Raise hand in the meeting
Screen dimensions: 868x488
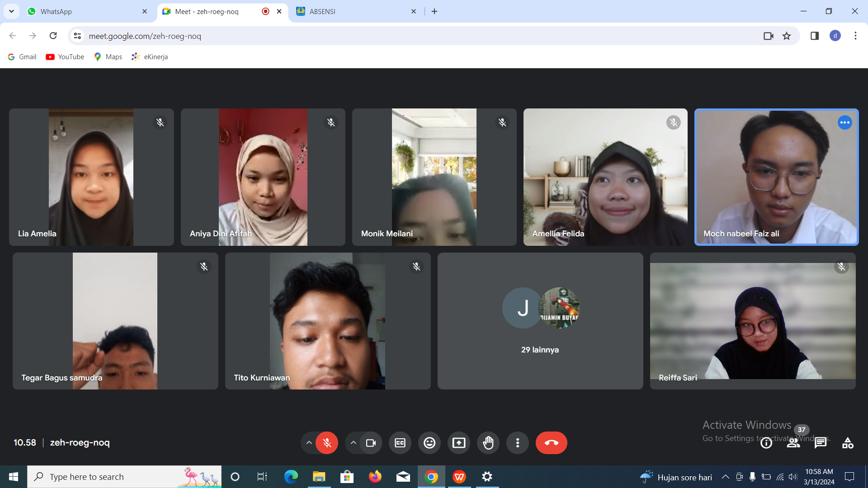click(488, 443)
